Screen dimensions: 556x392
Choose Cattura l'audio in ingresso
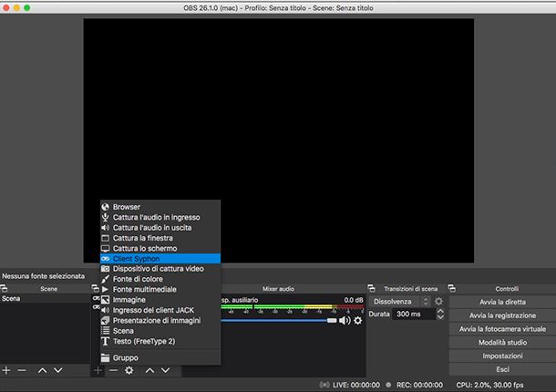[x=160, y=217]
